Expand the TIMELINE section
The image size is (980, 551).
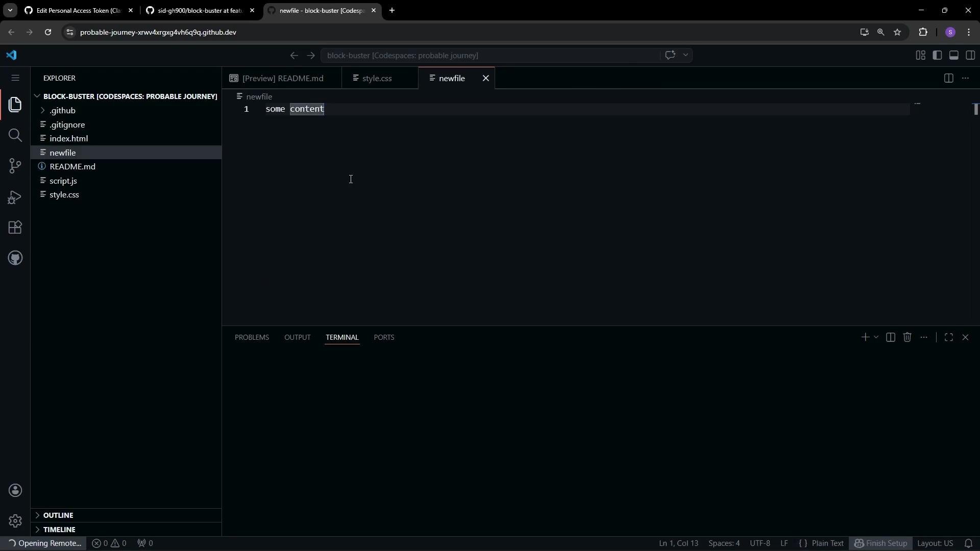[126, 530]
